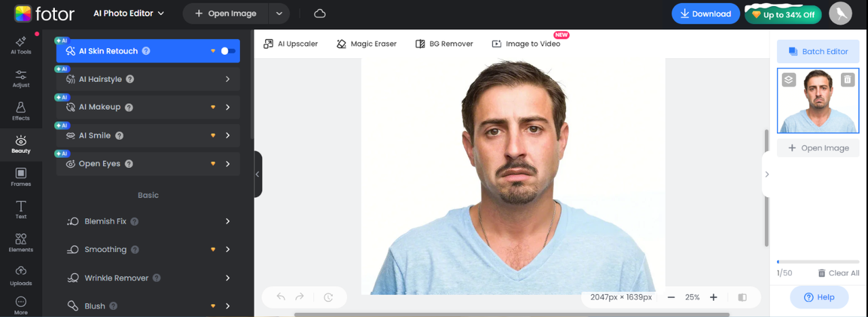Click the Basic section heading
Viewport: 868px width, 317px height.
(x=148, y=195)
